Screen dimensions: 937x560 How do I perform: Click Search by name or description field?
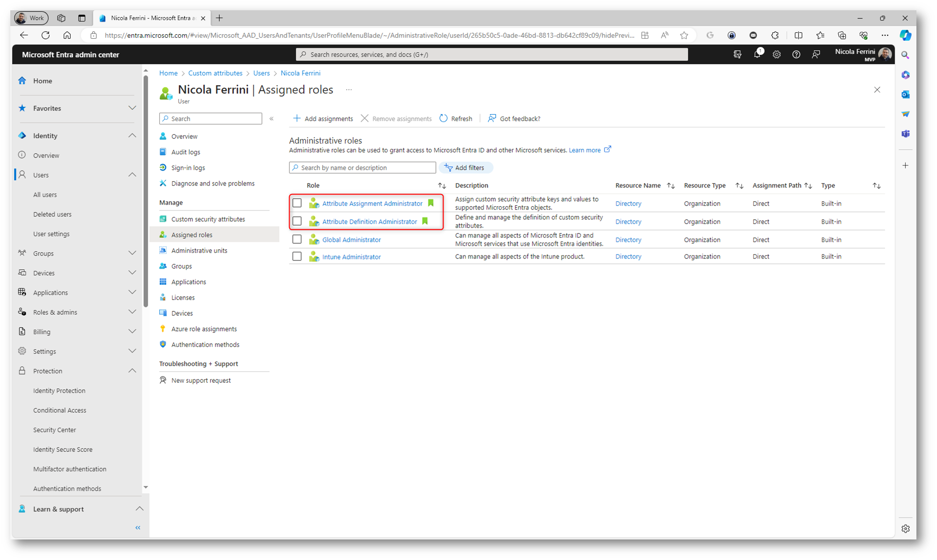(x=362, y=167)
